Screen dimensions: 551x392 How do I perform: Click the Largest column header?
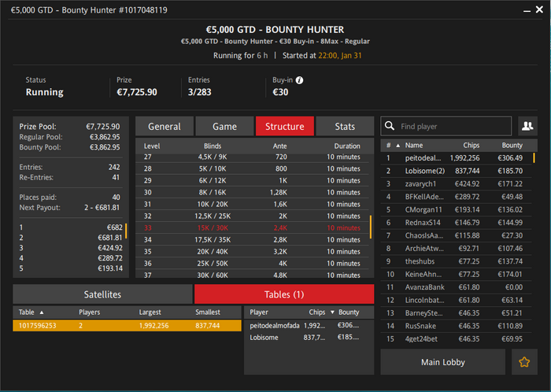pos(150,312)
